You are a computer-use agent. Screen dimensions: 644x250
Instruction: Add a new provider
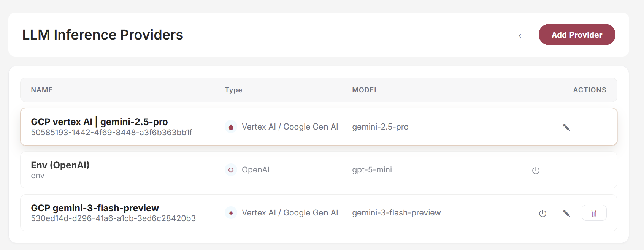(x=577, y=35)
